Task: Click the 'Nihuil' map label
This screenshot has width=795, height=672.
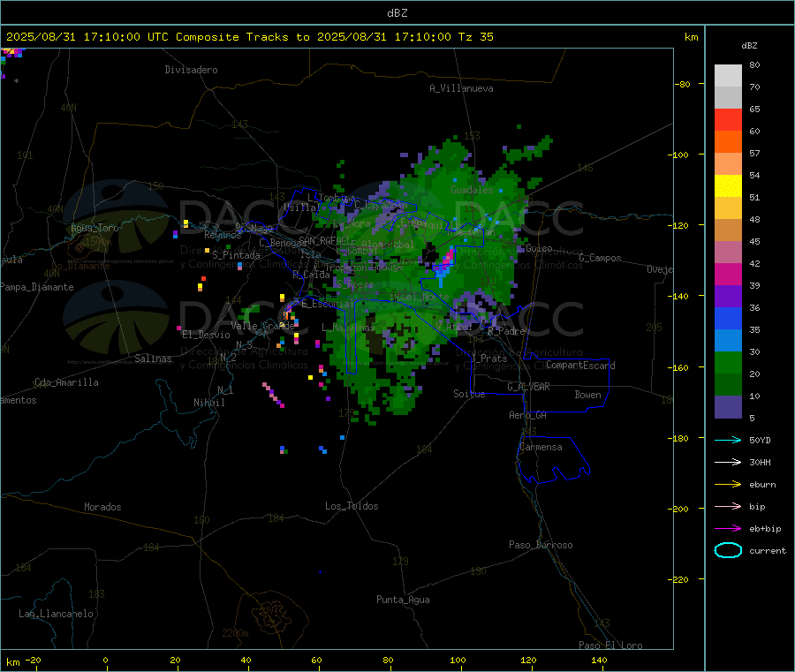Action: click(208, 403)
